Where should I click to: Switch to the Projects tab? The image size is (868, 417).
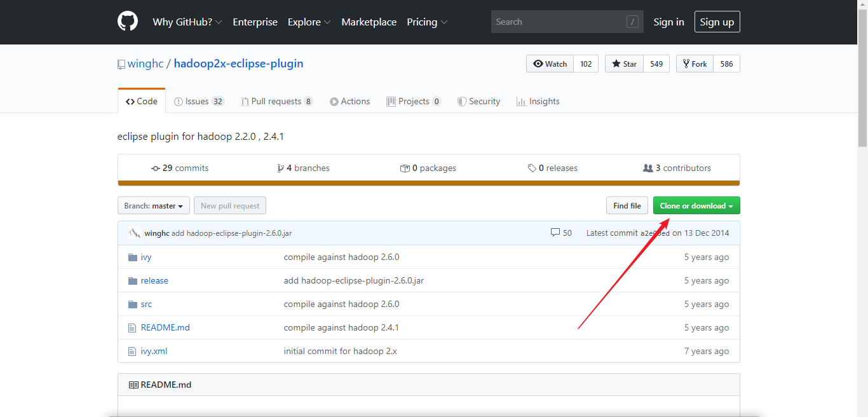click(414, 101)
